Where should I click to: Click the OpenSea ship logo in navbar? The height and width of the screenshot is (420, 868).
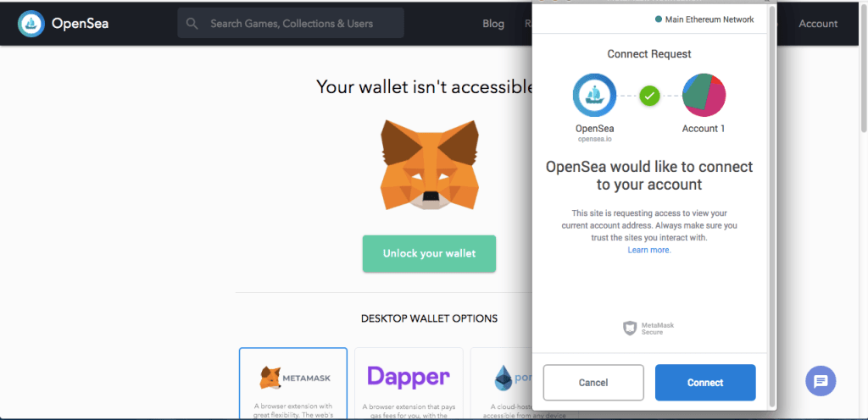[x=31, y=24]
